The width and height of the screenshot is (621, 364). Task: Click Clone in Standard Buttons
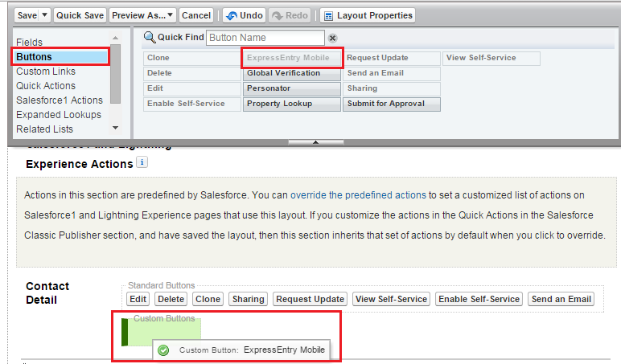point(208,299)
